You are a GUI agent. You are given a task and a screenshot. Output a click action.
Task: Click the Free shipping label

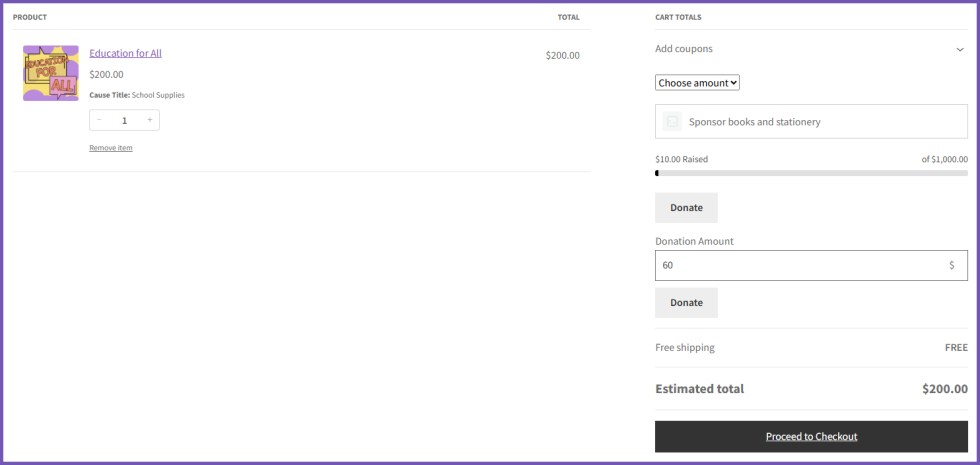(x=684, y=348)
